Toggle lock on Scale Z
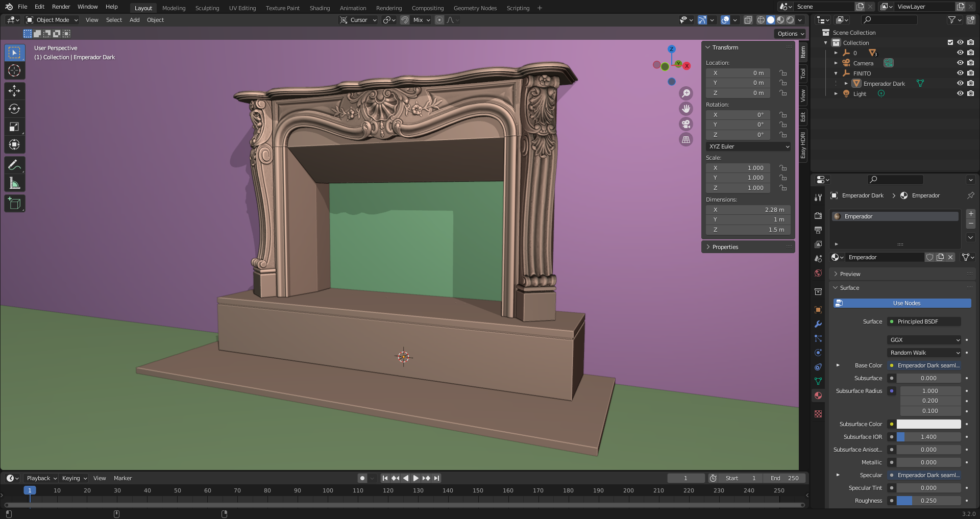Image resolution: width=980 pixels, height=519 pixels. click(782, 188)
